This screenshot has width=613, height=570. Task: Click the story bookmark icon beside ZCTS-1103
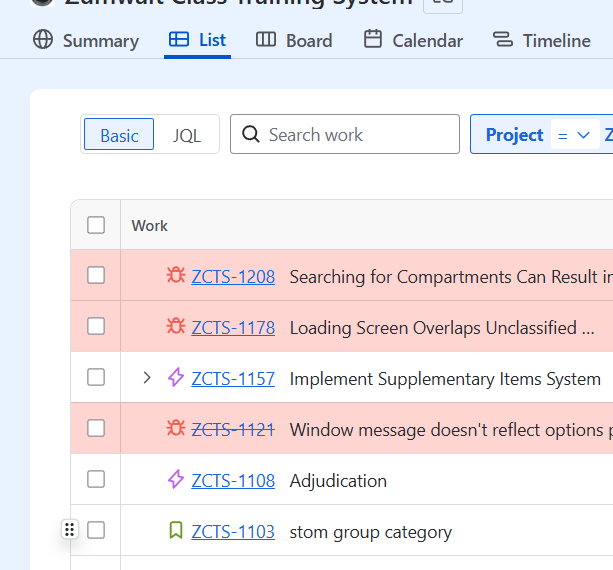coord(176,531)
